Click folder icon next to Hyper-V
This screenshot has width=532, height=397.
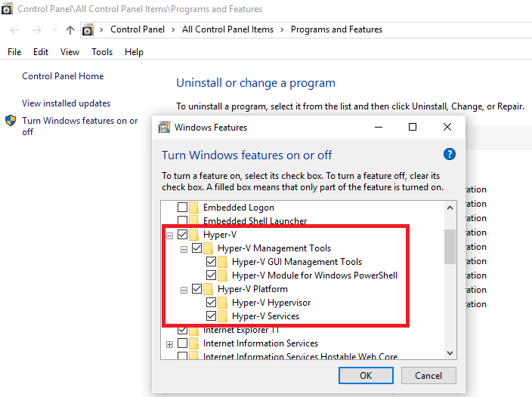coord(193,235)
